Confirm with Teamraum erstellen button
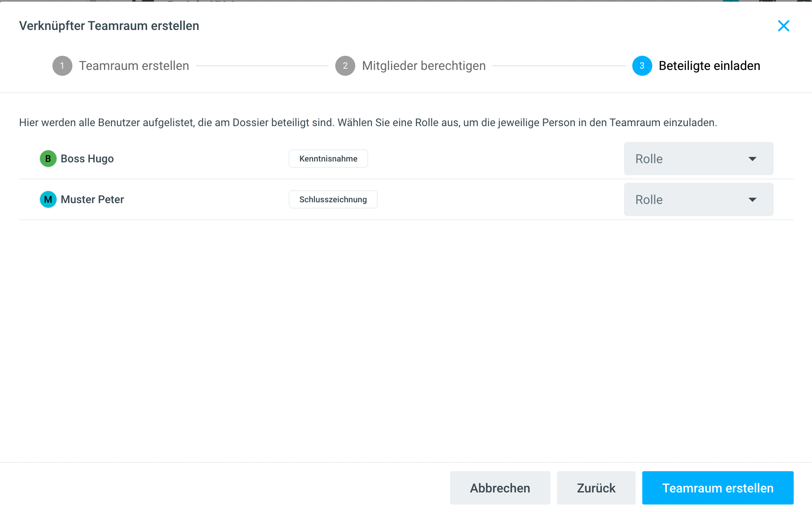The image size is (812, 512). pyautogui.click(x=718, y=488)
